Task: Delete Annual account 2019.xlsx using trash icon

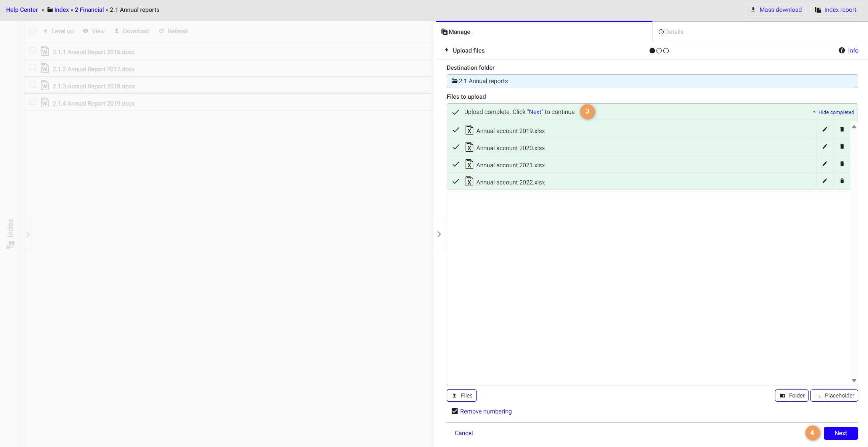Action: [x=842, y=130]
